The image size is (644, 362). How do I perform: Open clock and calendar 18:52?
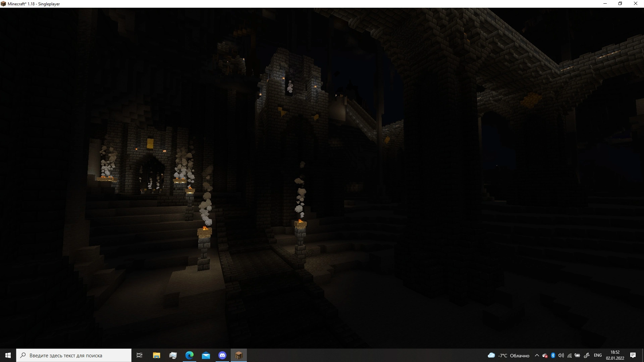click(x=615, y=355)
